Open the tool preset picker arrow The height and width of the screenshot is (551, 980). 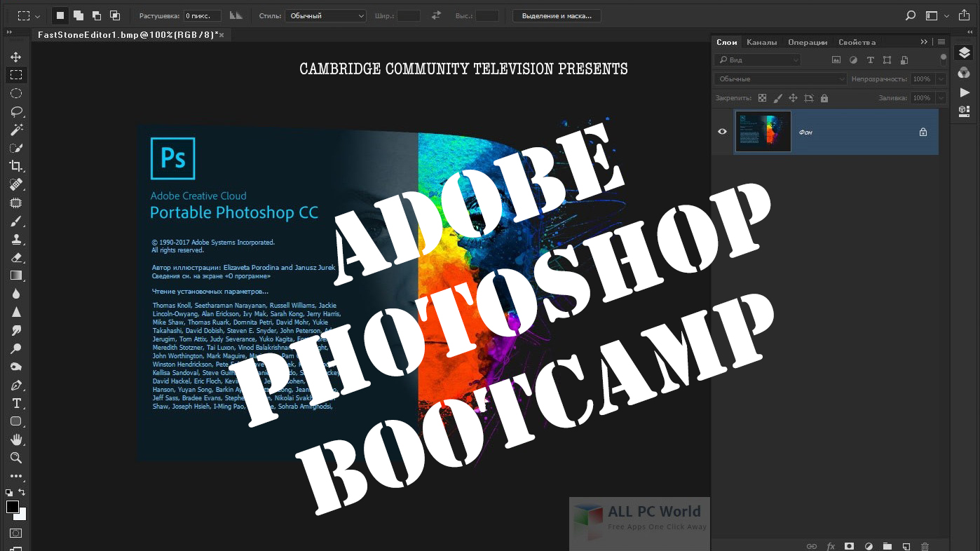click(37, 15)
